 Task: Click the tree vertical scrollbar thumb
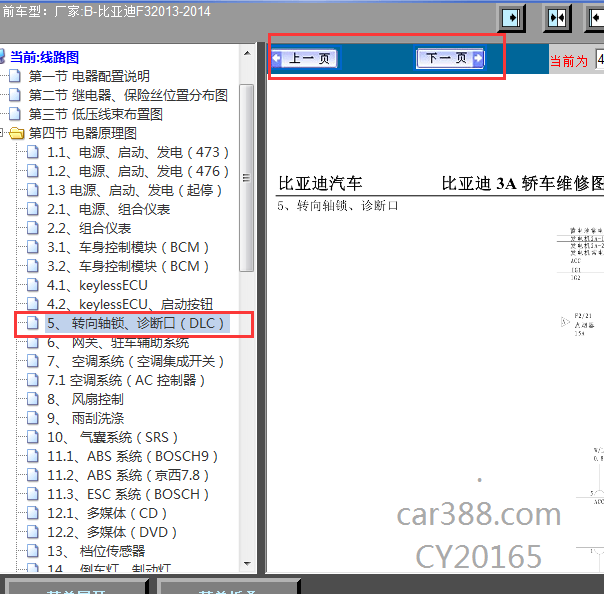247,178
